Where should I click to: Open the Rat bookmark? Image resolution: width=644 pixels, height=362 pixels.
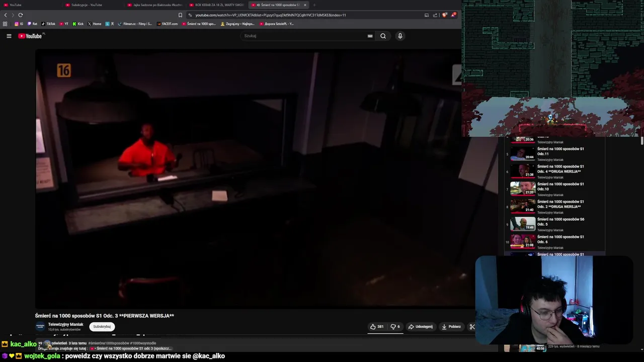point(33,24)
